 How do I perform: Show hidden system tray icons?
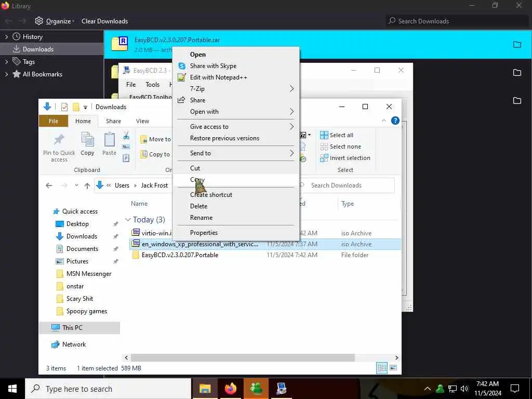click(428, 389)
